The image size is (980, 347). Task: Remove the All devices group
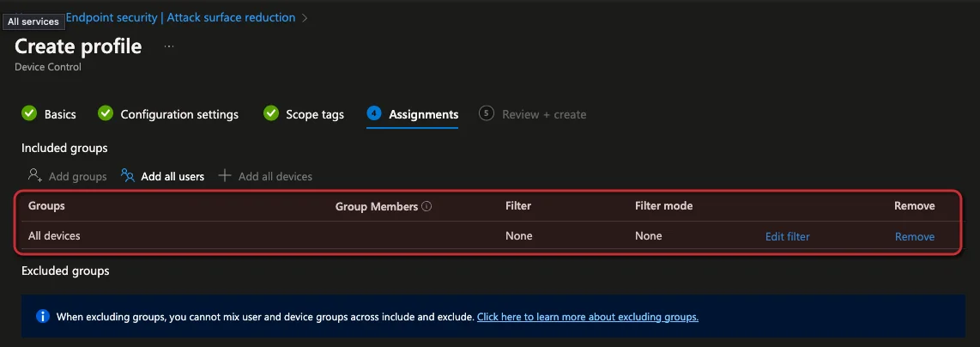(x=915, y=236)
